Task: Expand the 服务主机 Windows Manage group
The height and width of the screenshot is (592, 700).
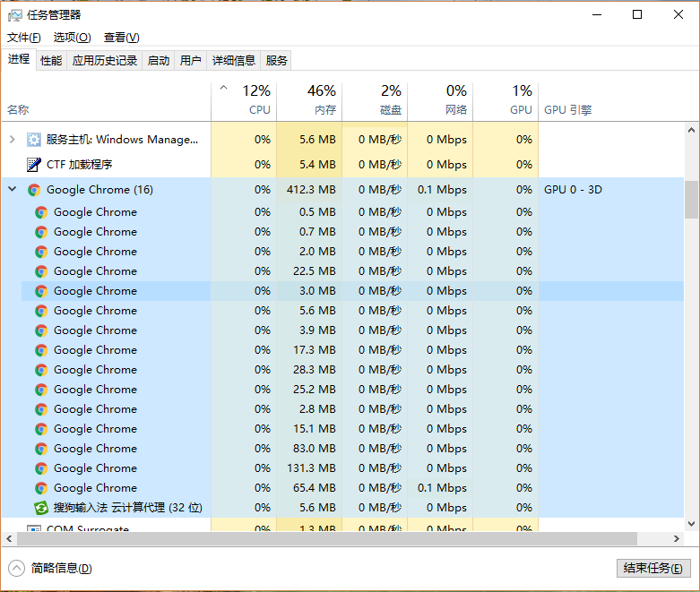Action: pos(13,140)
